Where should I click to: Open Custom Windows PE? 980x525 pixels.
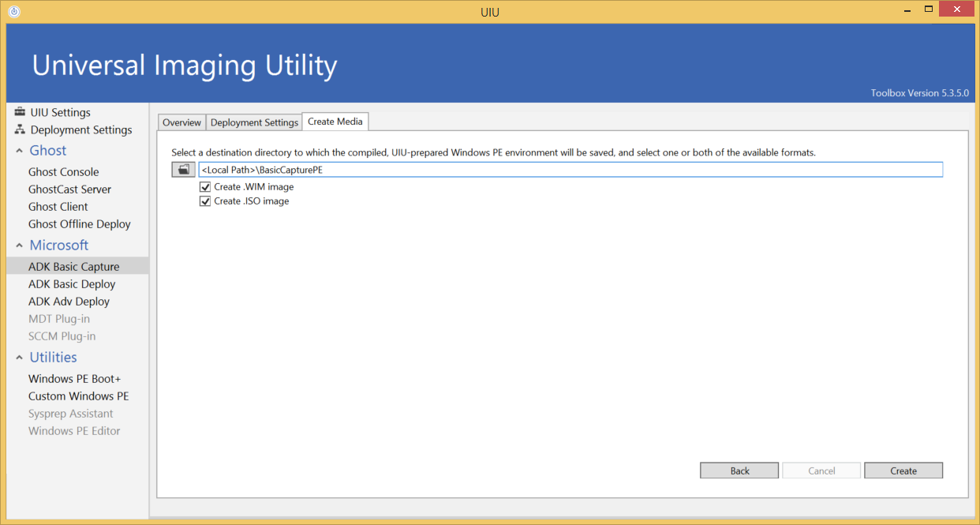pos(78,396)
